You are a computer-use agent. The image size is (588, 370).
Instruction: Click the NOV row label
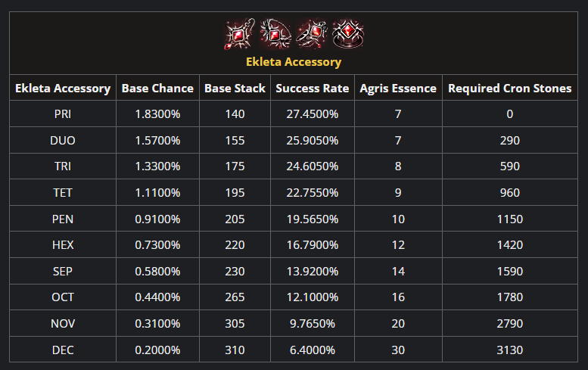click(63, 324)
